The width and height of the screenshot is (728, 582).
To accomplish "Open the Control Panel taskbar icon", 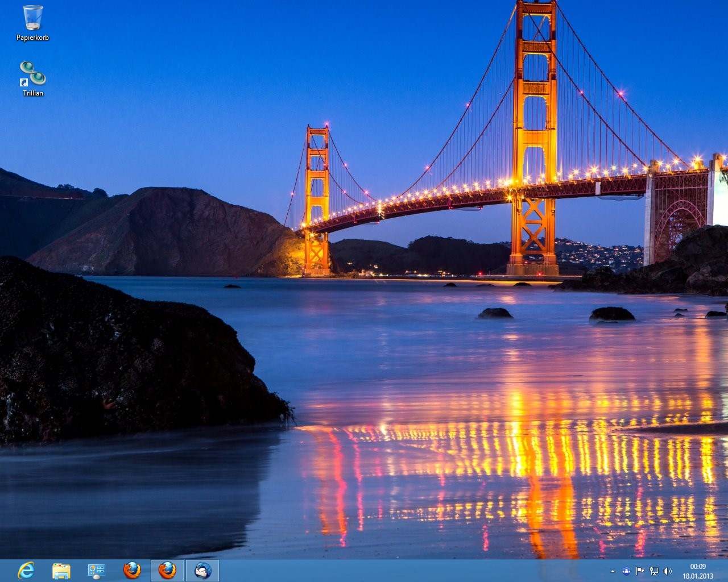I will pyautogui.click(x=96, y=571).
